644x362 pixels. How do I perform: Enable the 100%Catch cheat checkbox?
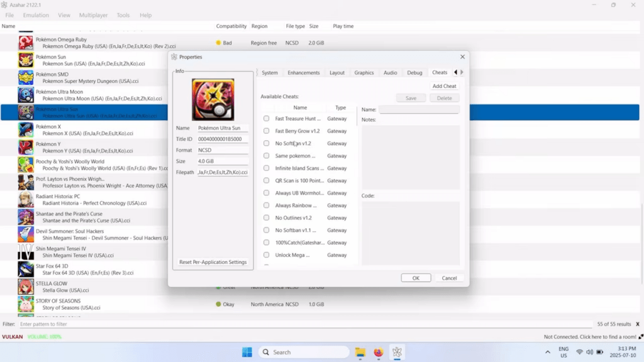tap(266, 243)
